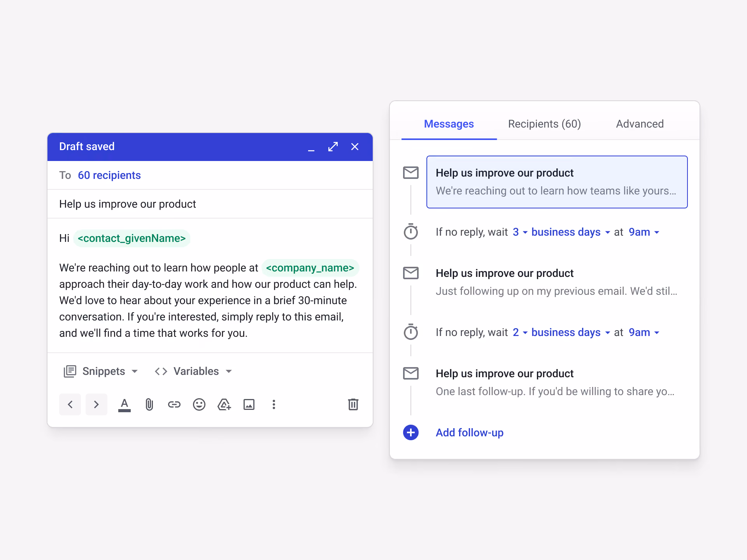Click the undo back-arrow button
The width and height of the screenshot is (747, 560).
(x=70, y=404)
